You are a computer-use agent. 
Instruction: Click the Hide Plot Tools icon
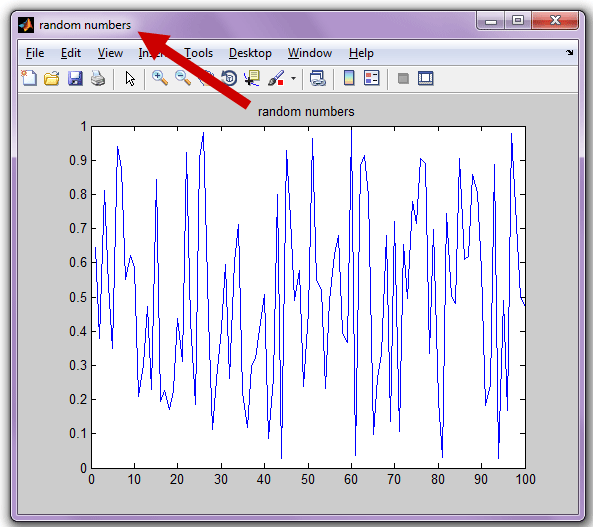coord(403,78)
